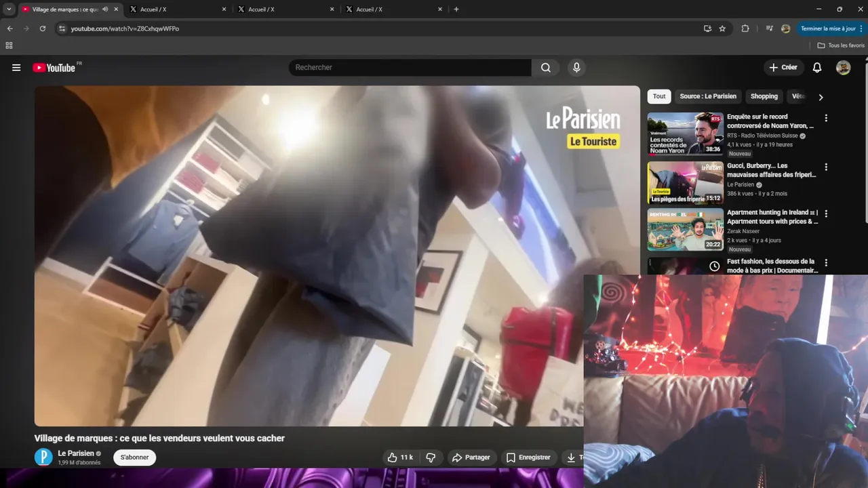Open the YouTube account avatar menu
The image size is (868, 488).
pos(843,68)
